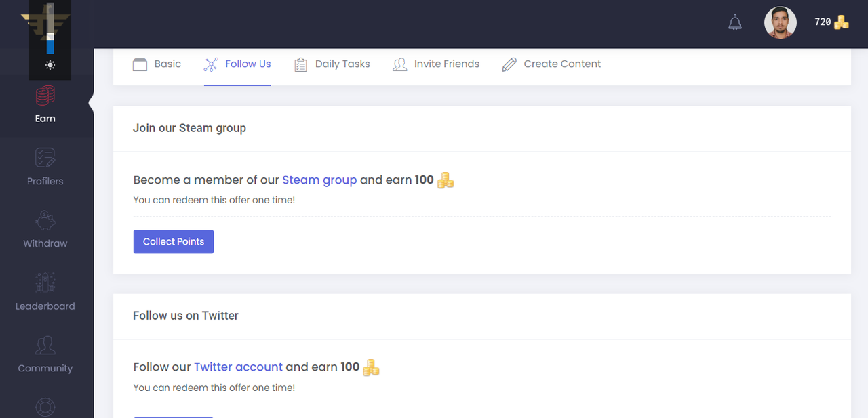Open the Earn section coins icon
Image resolution: width=868 pixels, height=418 pixels.
[45, 96]
